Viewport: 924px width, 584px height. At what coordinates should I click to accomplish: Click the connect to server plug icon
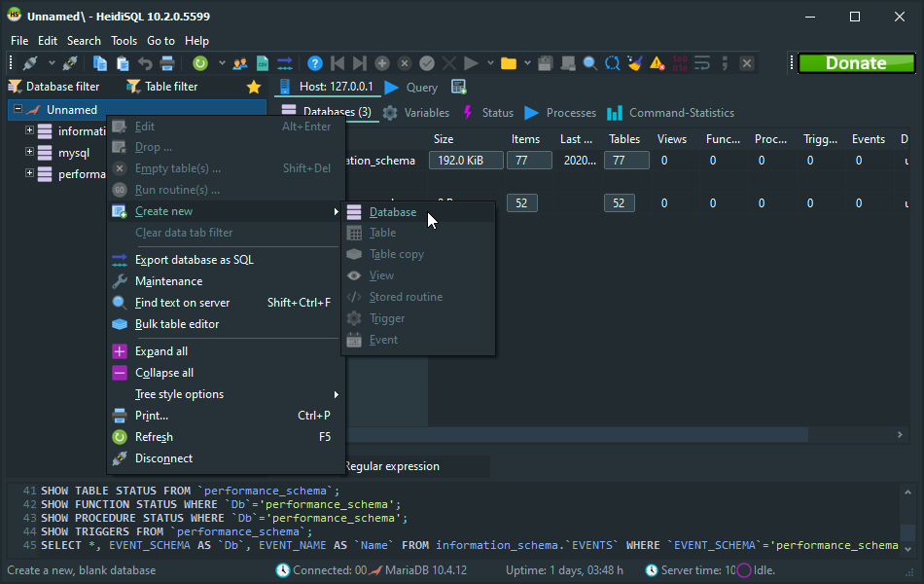click(x=30, y=63)
